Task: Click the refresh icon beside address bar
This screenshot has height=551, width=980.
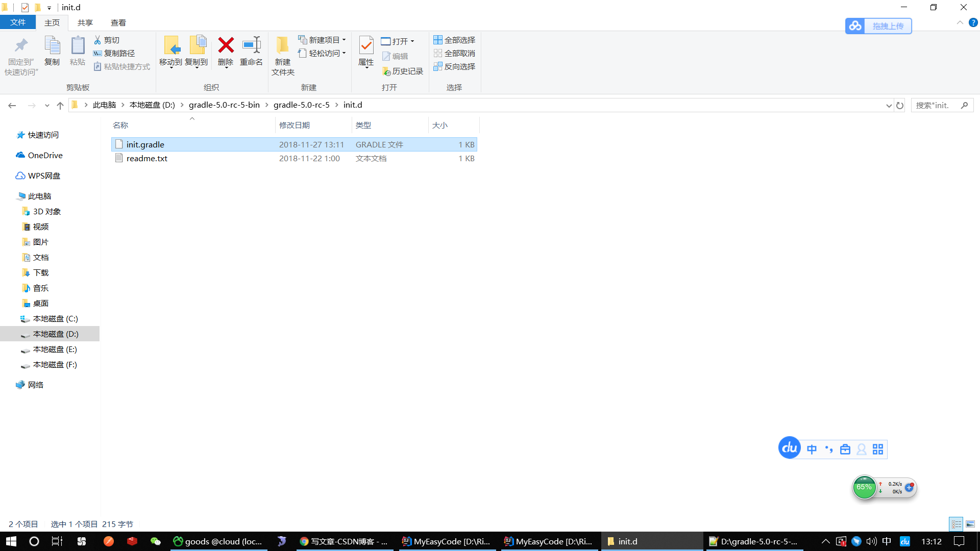Action: pyautogui.click(x=900, y=106)
